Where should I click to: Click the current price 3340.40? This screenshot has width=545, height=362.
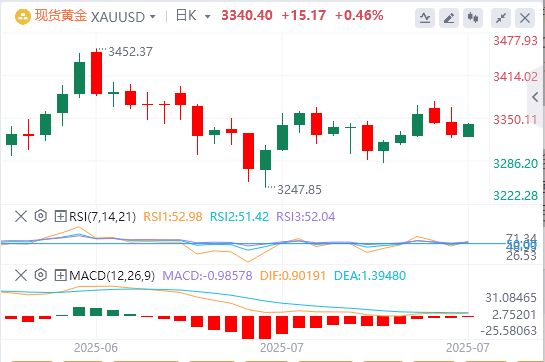(247, 15)
